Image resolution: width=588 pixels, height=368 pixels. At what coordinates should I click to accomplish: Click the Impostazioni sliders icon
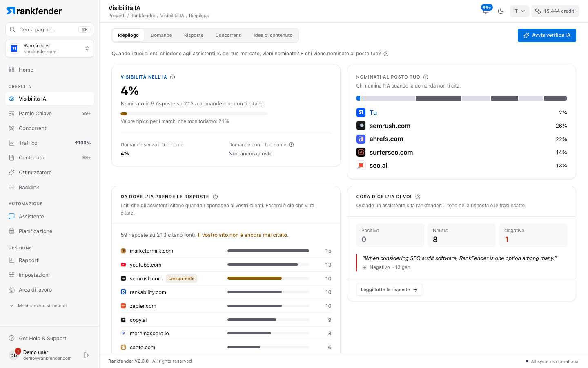(x=11, y=275)
